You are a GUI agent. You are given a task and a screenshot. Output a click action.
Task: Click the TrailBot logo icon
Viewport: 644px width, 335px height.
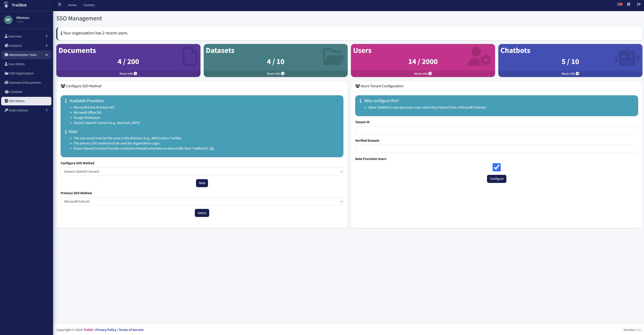pos(6,5)
